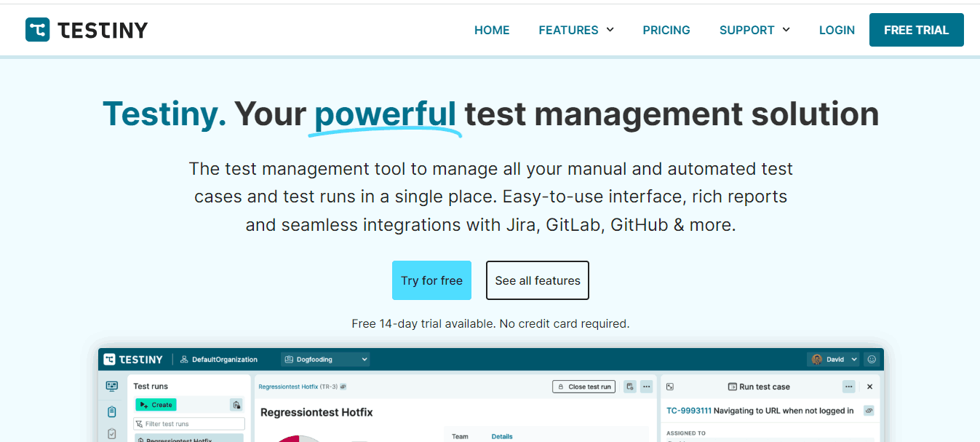Select the PRICING menu item
The width and height of the screenshot is (980, 442).
point(666,30)
